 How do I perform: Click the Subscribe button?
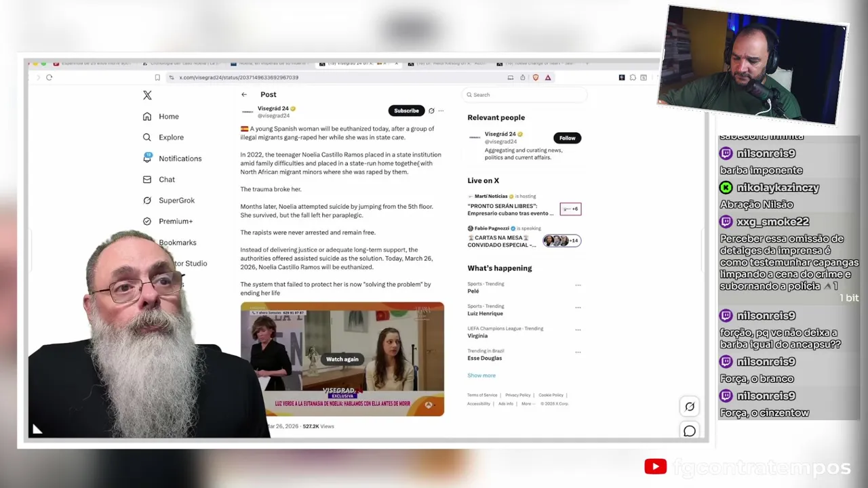406,110
